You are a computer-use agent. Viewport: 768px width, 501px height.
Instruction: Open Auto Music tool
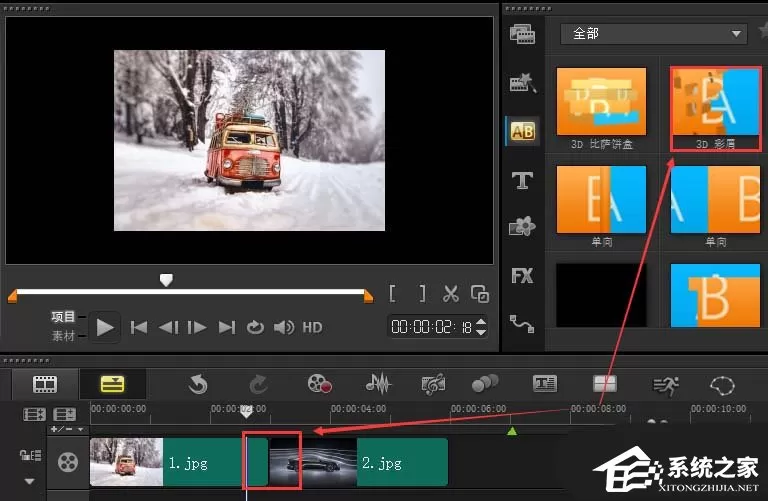(x=433, y=384)
